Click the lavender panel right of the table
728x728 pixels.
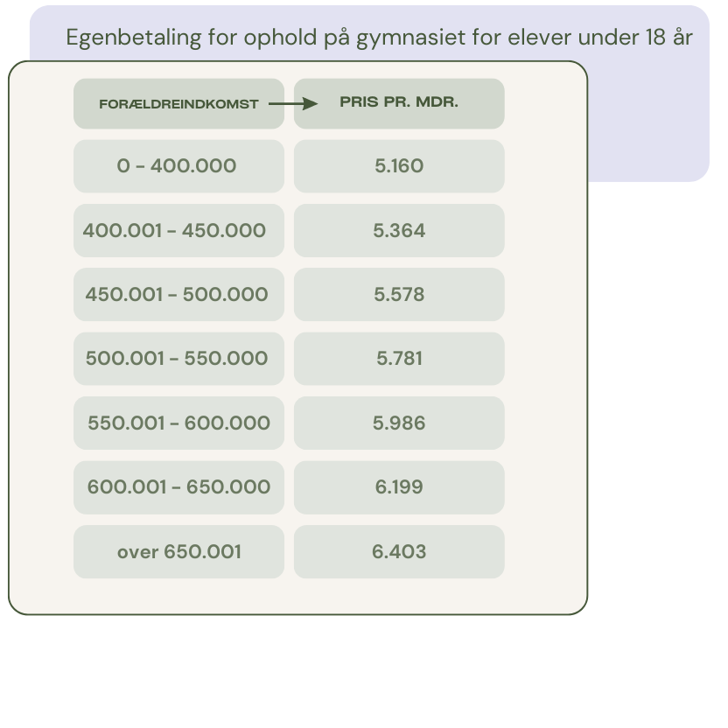647,122
